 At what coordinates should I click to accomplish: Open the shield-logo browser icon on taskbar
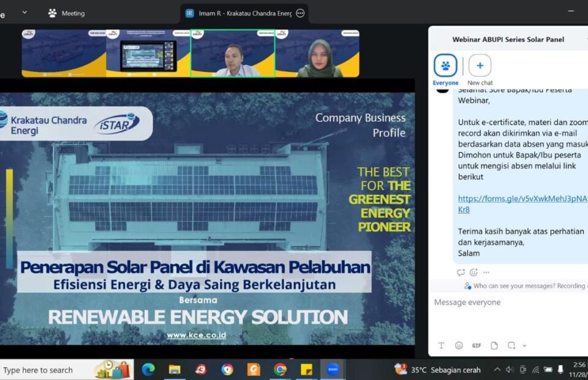click(227, 370)
